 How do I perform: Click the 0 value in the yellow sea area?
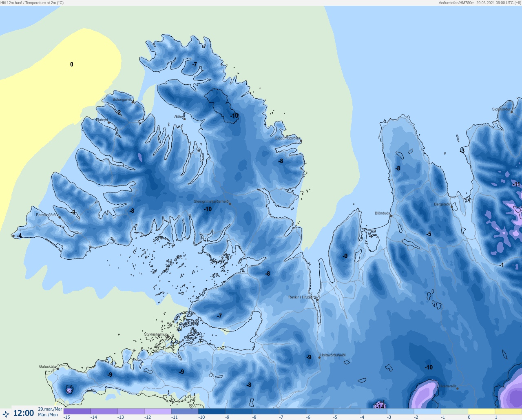(72, 64)
